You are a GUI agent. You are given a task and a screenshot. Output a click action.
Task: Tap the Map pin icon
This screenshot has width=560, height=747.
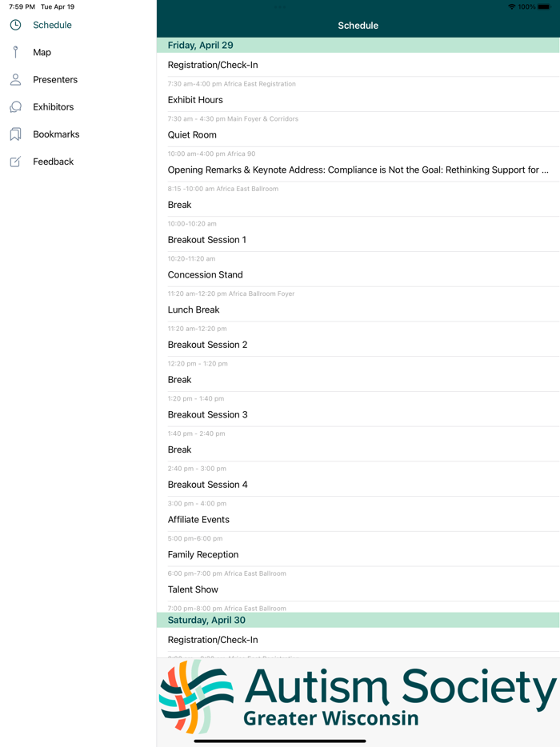[15, 52]
